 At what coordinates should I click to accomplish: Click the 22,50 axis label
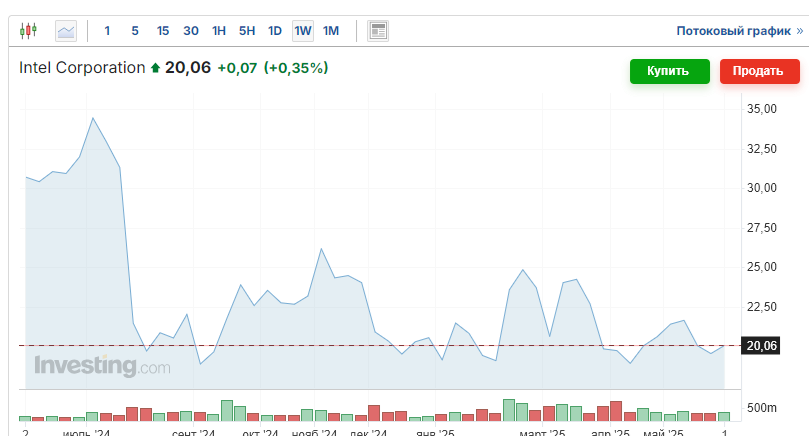[762, 306]
